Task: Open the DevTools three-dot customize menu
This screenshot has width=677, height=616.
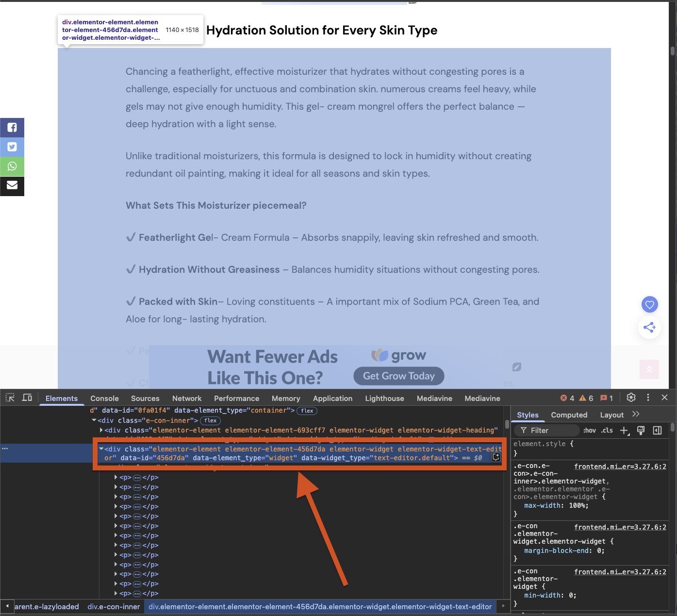Action: pos(648,398)
